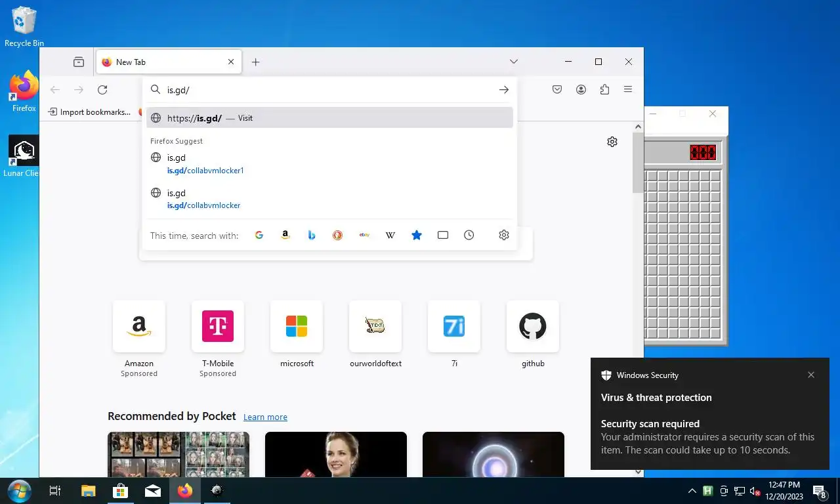Click Import bookmarks in bookmarks toolbar
Screen dimensions: 840x504
(x=89, y=112)
